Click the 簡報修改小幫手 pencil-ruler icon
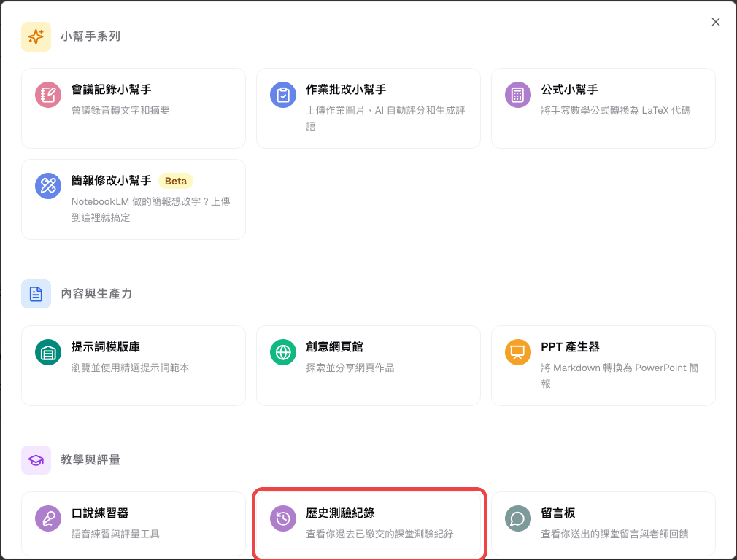Screen dimensions: 737x560 (48, 186)
